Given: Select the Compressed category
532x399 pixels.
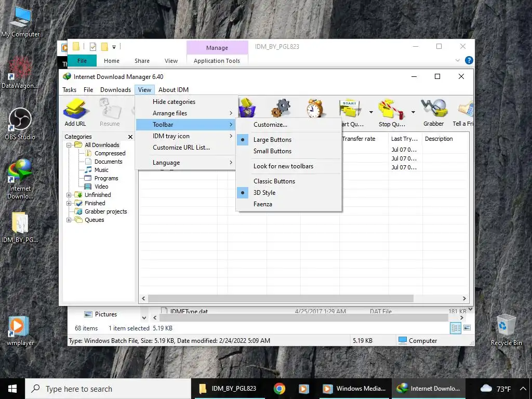Looking at the screenshot, I should (110, 153).
